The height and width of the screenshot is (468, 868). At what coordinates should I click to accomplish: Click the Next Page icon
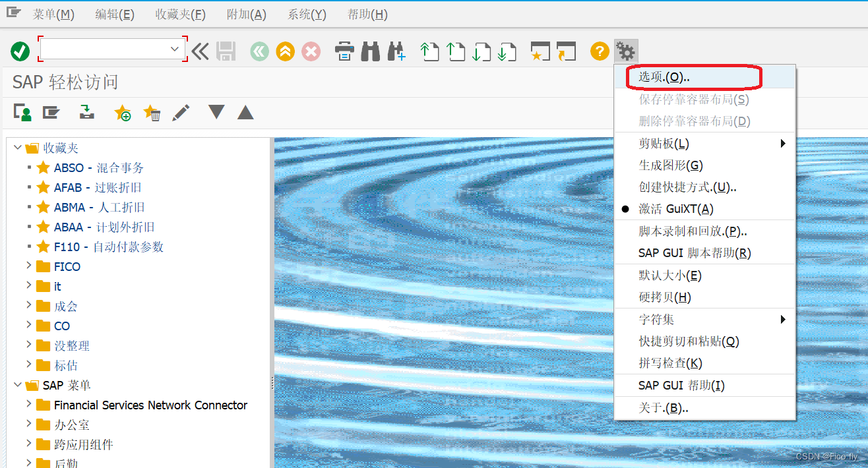[481, 51]
